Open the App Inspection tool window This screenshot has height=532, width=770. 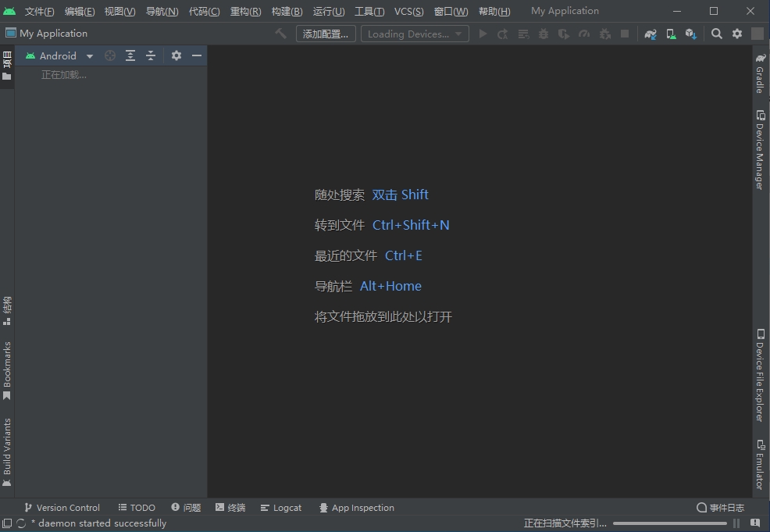[x=357, y=508]
